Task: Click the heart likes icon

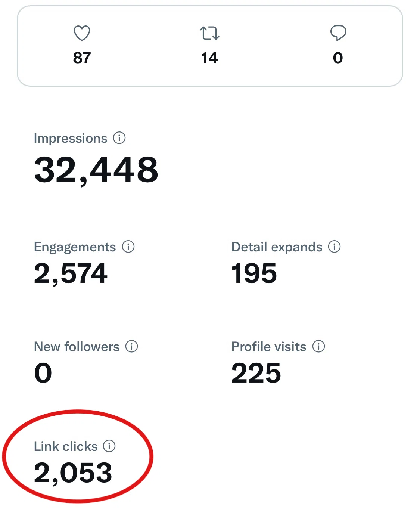Action: 82,33
